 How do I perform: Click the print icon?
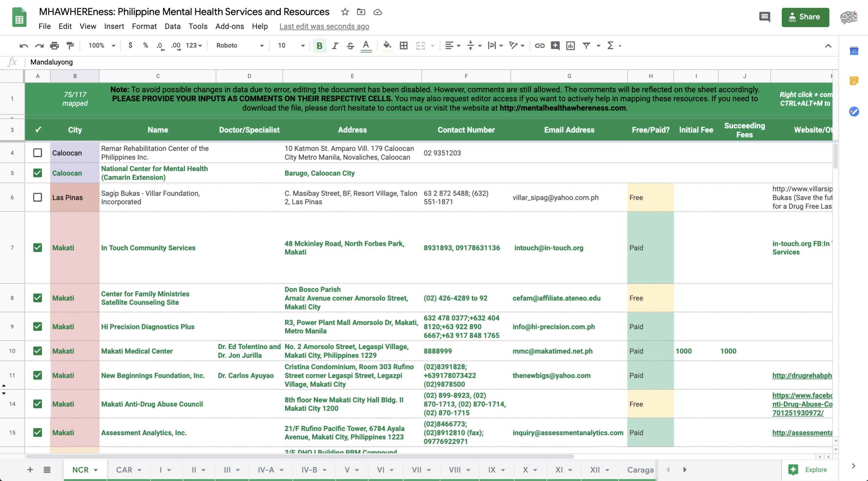point(54,46)
